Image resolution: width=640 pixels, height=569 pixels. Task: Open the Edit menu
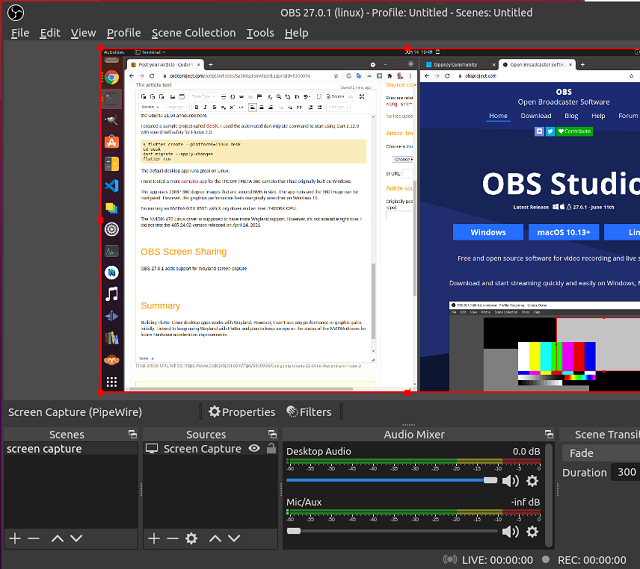point(50,33)
